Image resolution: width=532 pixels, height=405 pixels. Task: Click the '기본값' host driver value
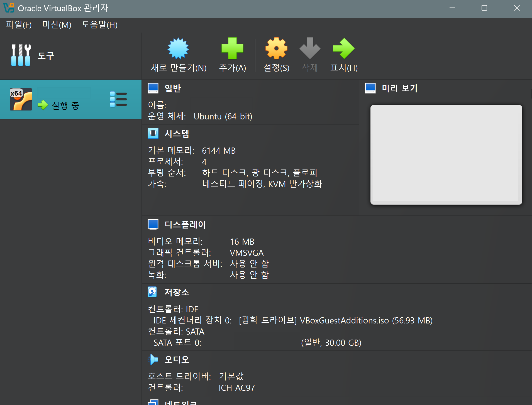tap(231, 376)
